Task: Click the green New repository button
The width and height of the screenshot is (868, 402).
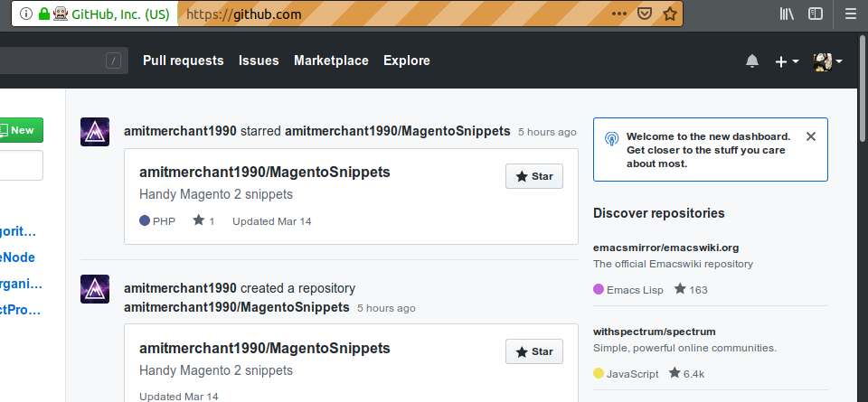Action: (21, 130)
